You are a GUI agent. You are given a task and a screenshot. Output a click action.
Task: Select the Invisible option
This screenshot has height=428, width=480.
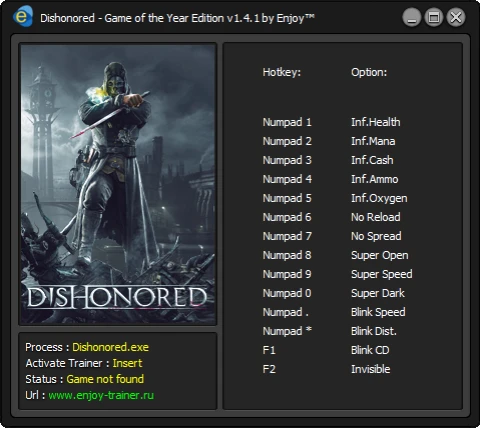[x=370, y=369]
